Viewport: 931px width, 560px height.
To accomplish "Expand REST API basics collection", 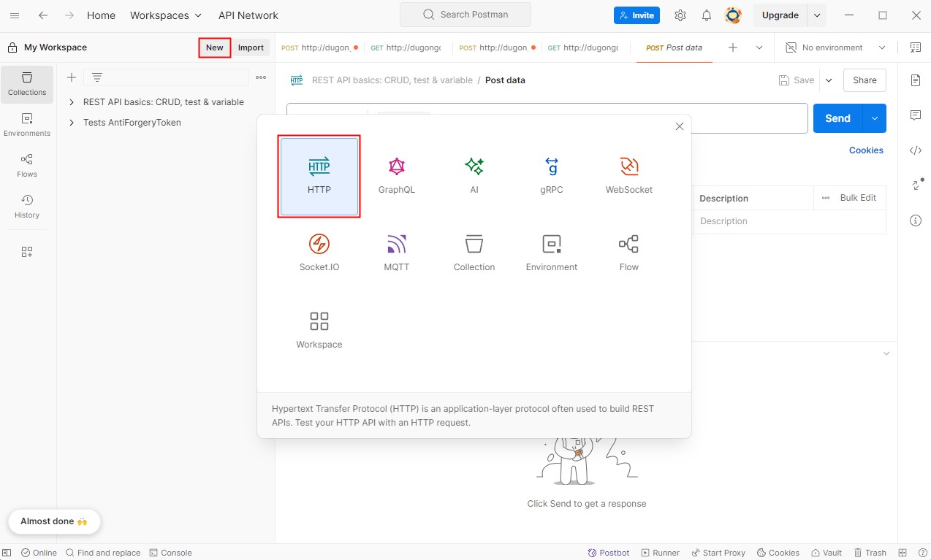I will click(x=72, y=102).
